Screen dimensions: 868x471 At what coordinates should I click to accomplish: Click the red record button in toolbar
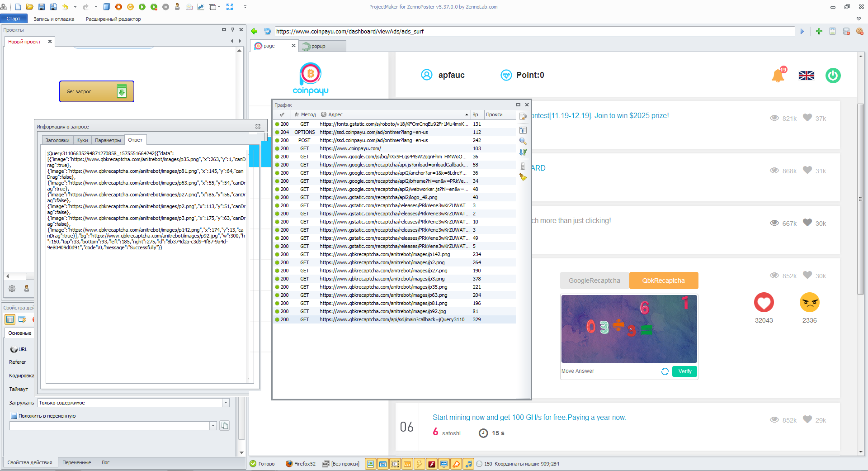tap(118, 7)
